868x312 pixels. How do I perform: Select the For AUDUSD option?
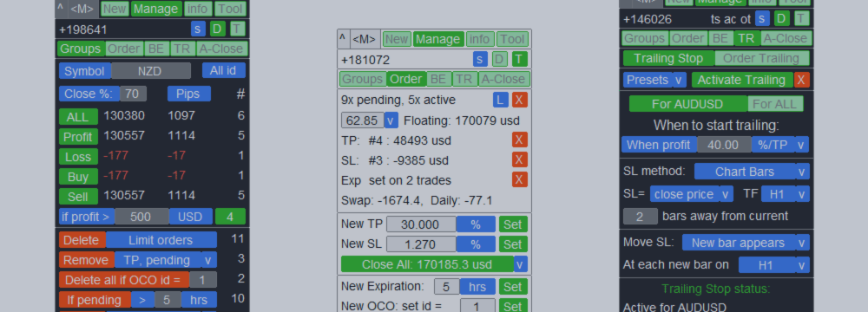688,104
